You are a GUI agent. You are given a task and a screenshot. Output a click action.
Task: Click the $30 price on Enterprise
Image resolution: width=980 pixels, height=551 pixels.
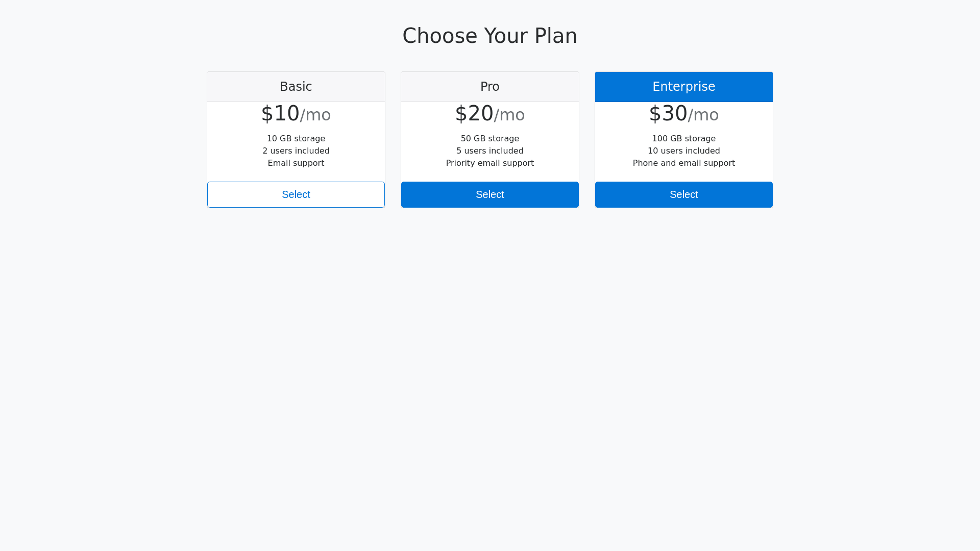[x=669, y=113]
